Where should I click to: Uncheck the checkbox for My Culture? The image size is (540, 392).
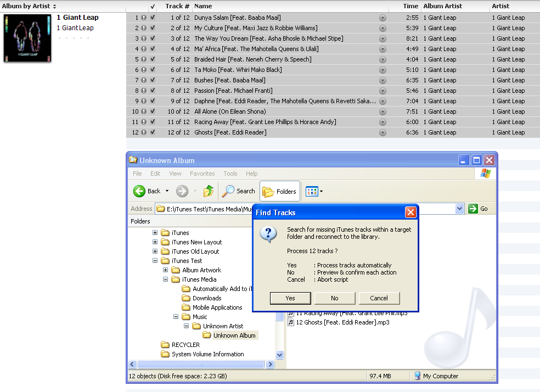(x=153, y=27)
